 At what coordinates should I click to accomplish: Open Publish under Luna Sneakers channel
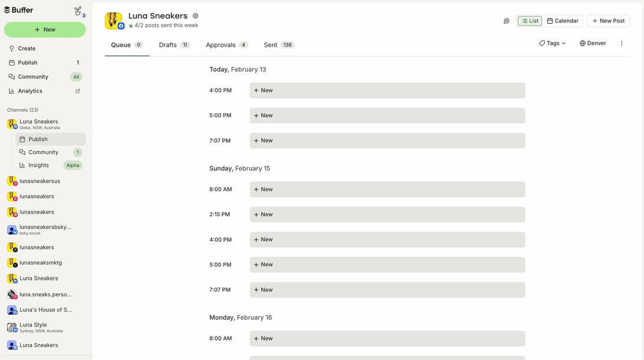[x=50, y=139]
